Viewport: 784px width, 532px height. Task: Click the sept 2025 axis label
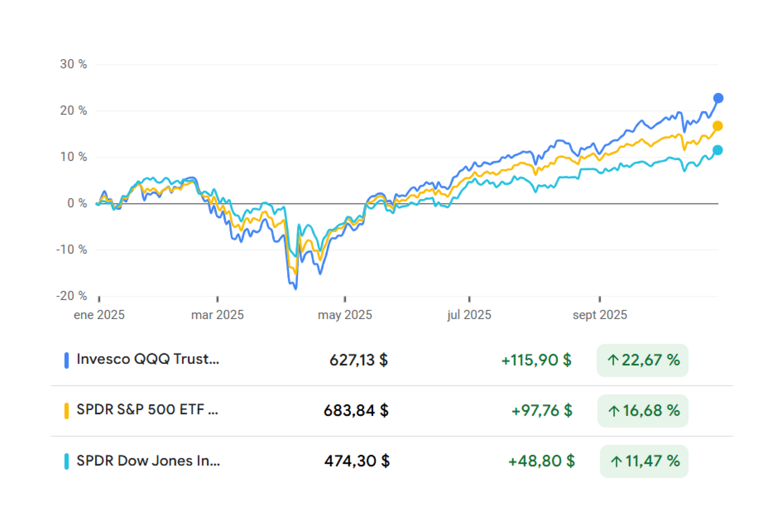(x=600, y=315)
